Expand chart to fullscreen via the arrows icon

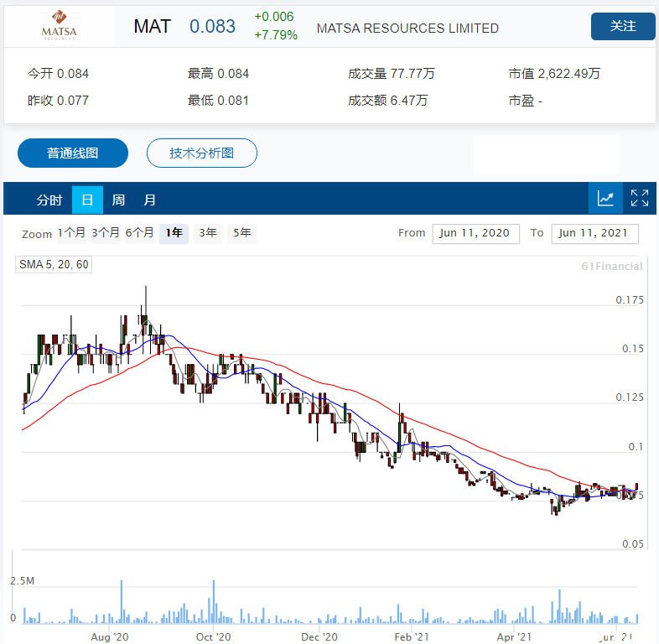[x=639, y=199]
